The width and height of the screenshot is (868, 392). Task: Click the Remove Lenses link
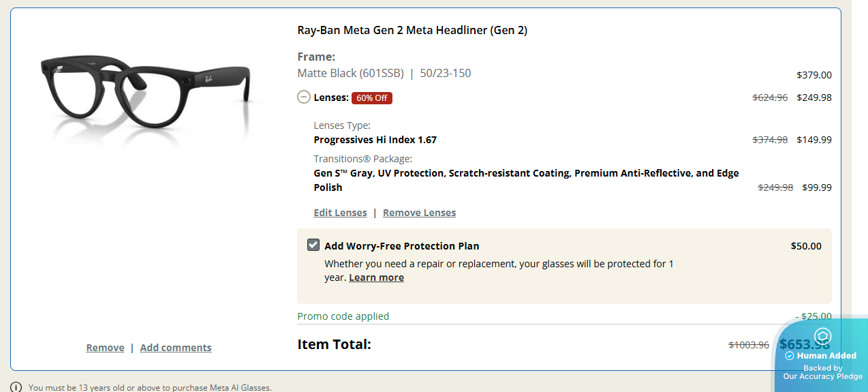click(x=419, y=213)
